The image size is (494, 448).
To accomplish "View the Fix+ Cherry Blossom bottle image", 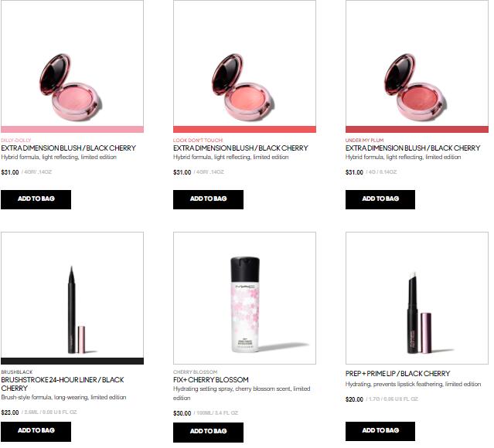I will coord(244,298).
